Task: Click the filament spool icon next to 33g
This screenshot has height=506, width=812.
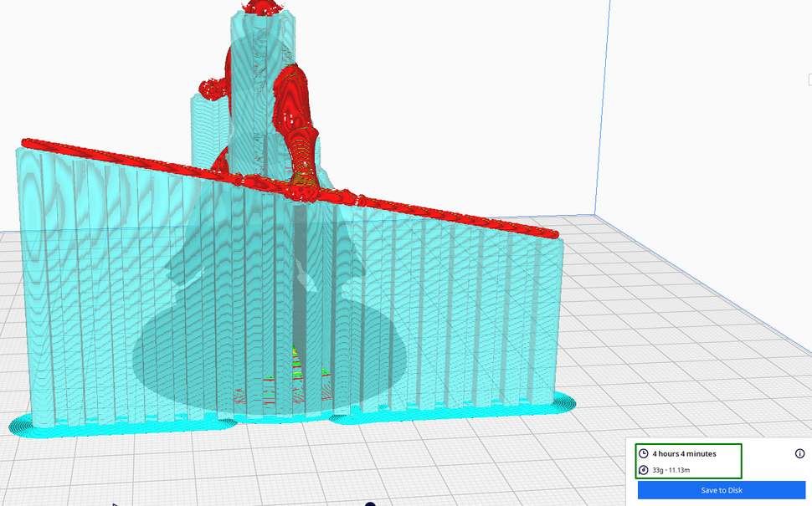Action: [x=644, y=469]
